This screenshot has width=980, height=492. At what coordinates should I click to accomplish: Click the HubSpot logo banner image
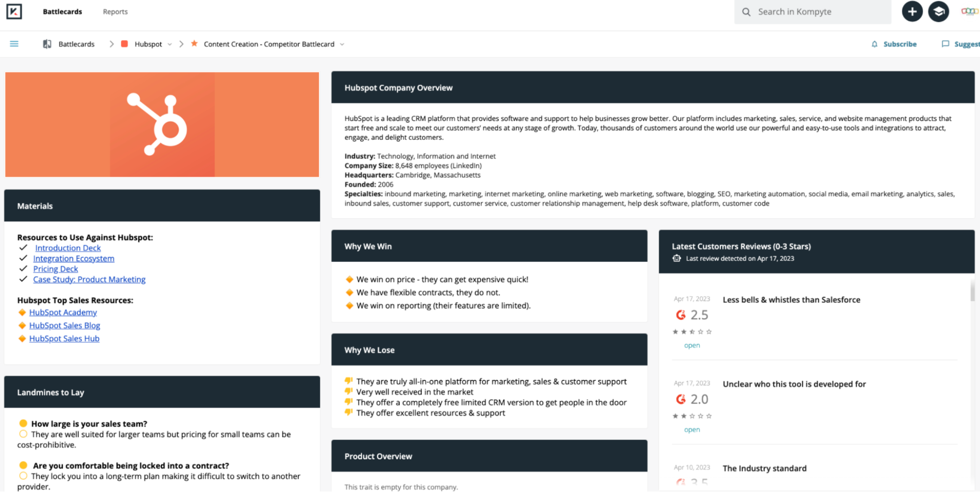point(162,125)
